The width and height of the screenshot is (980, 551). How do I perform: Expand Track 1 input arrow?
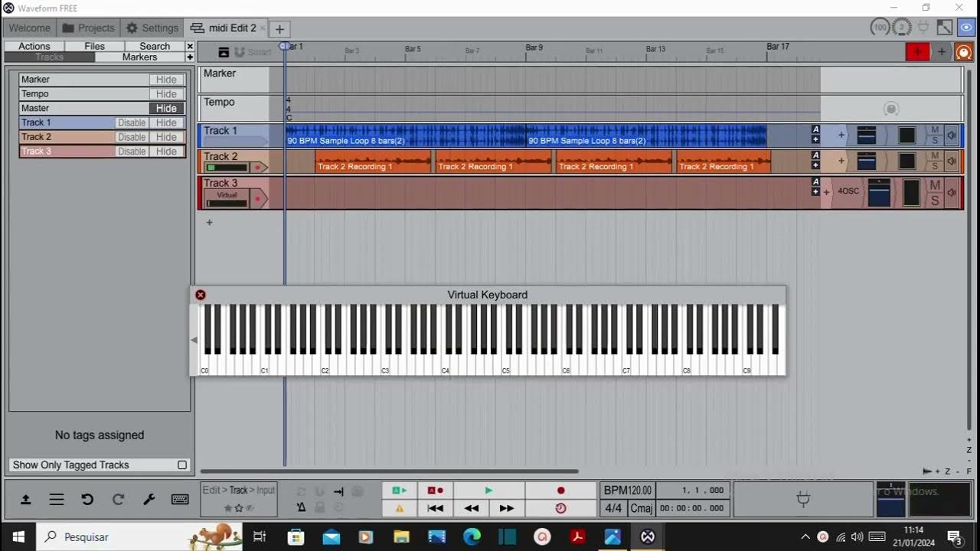235,142
